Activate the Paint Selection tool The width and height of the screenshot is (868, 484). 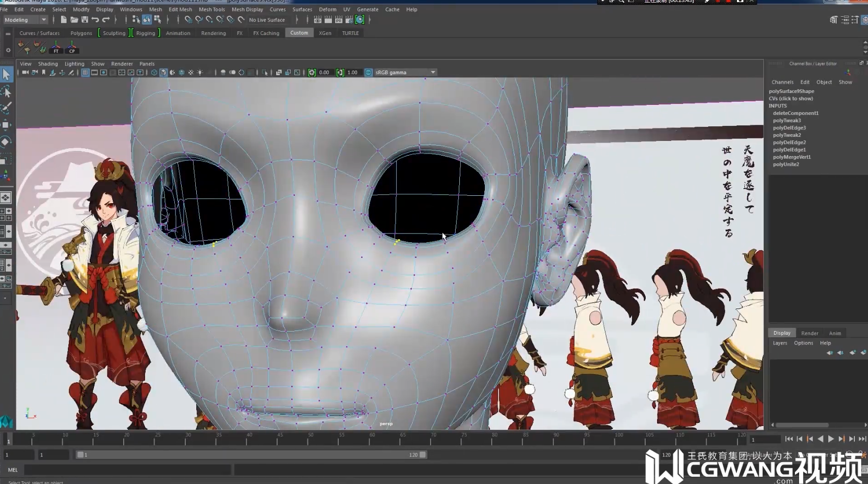6,108
